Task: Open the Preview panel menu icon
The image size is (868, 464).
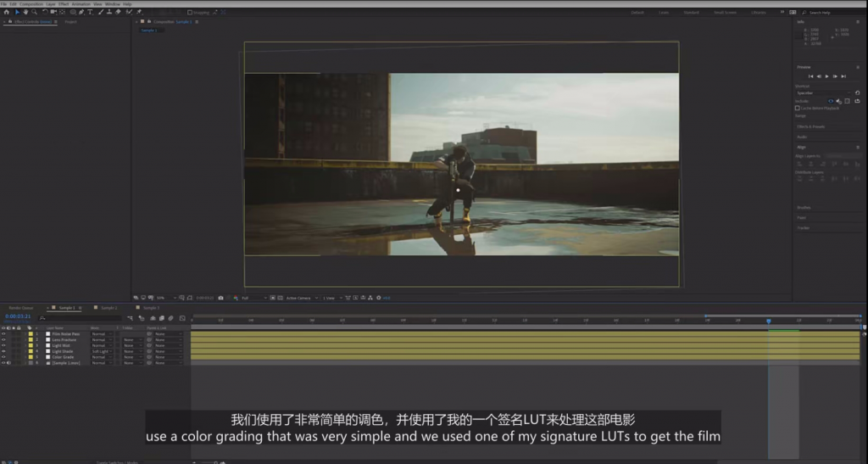Action: (858, 67)
